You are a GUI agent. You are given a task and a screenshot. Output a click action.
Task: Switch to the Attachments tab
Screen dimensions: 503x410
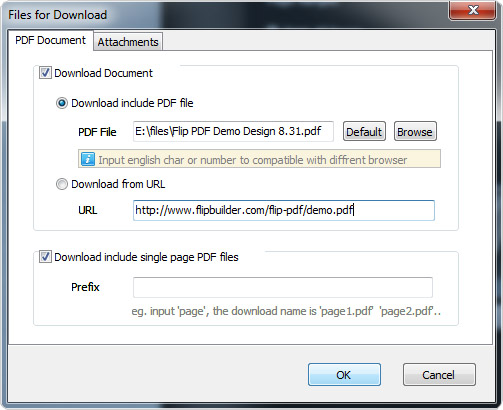pyautogui.click(x=128, y=42)
